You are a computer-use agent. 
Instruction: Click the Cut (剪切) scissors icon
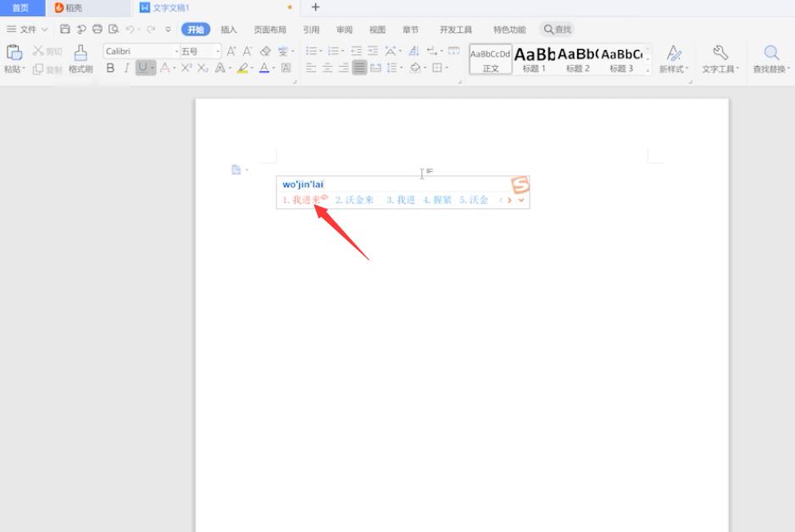point(38,51)
